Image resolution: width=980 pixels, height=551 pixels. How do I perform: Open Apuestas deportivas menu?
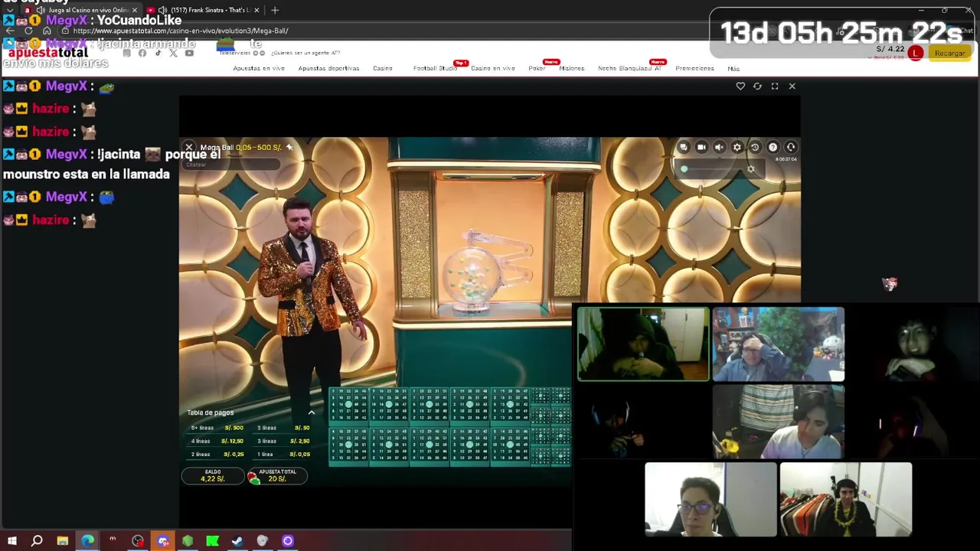[328, 69]
